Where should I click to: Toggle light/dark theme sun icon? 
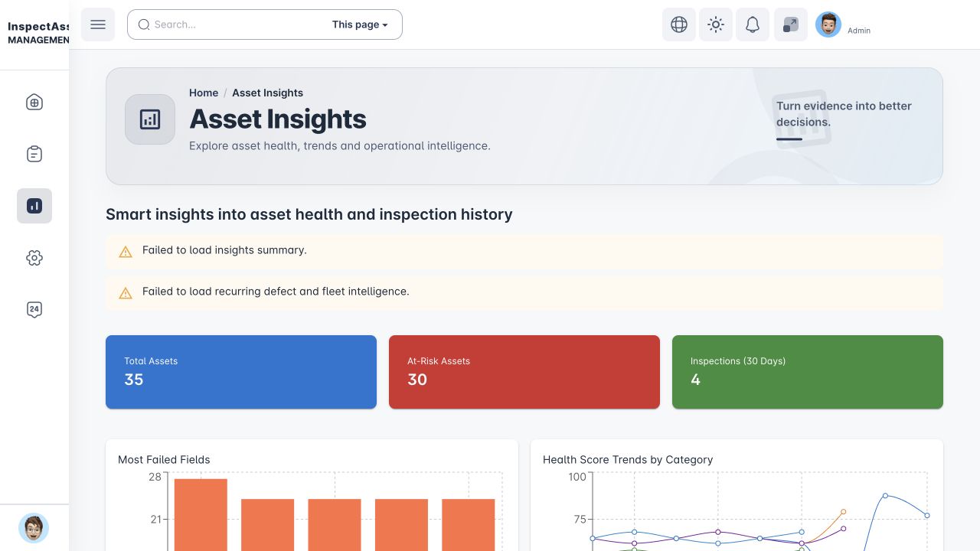716,24
